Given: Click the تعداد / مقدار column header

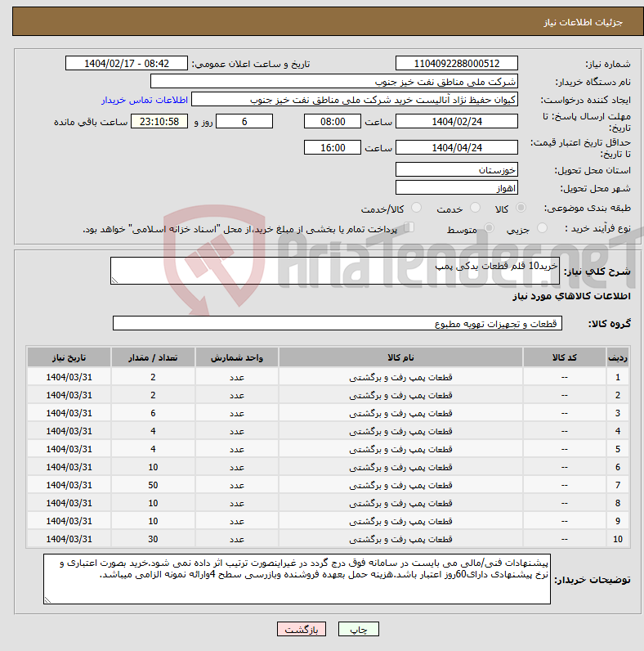Looking at the screenshot, I should click(x=153, y=357).
